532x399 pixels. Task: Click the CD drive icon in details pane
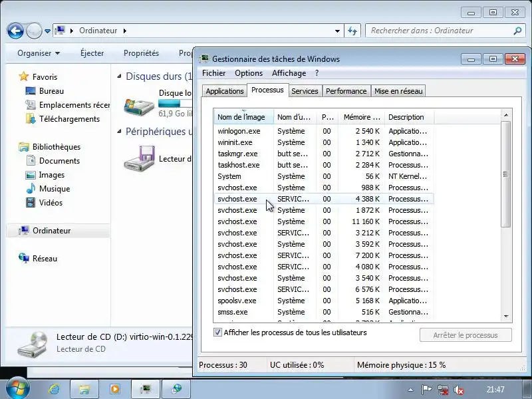pyautogui.click(x=33, y=344)
